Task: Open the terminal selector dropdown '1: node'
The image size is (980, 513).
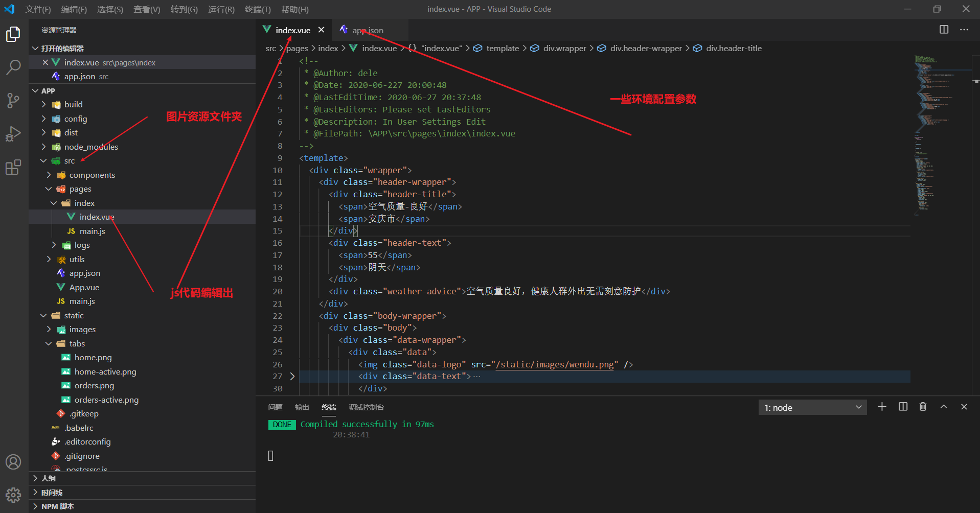Action: [813, 407]
